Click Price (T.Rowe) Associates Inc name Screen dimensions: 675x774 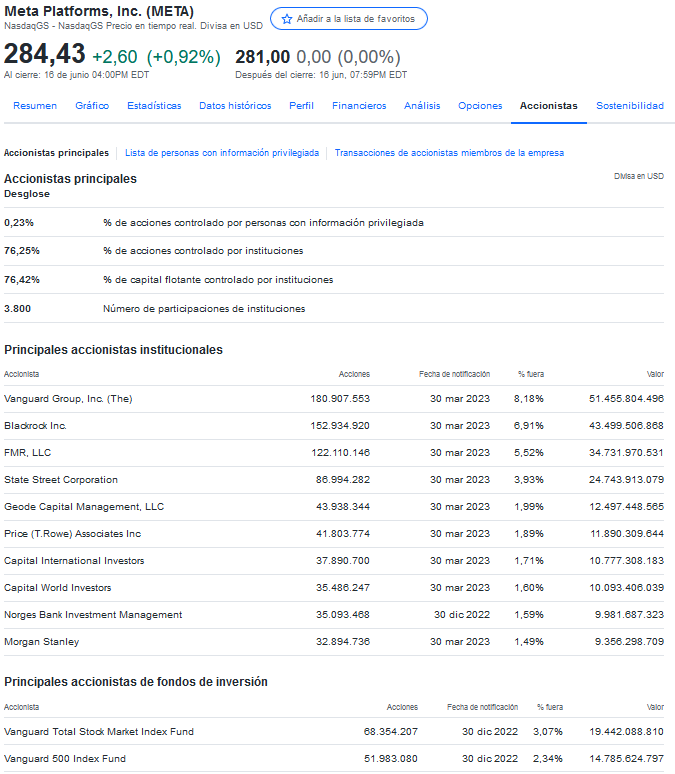tap(73, 534)
